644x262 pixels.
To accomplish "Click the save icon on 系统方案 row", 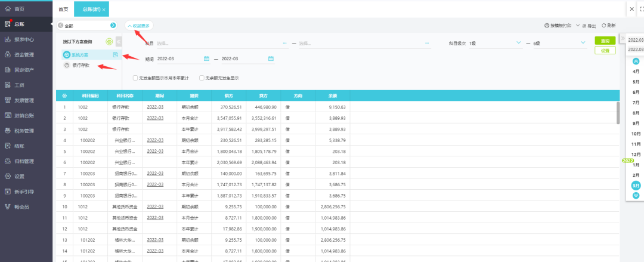I will click(x=116, y=55).
